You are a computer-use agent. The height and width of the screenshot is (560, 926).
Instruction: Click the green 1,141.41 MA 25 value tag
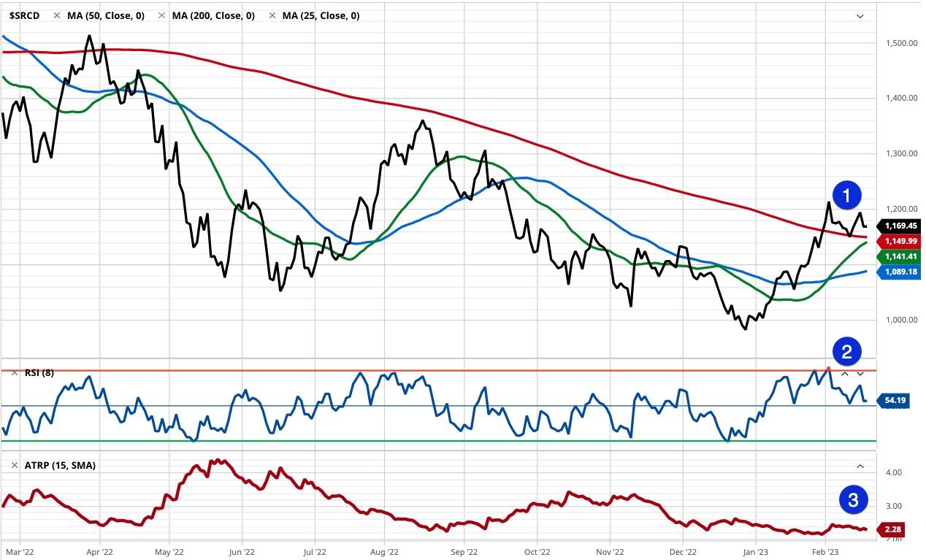898,256
